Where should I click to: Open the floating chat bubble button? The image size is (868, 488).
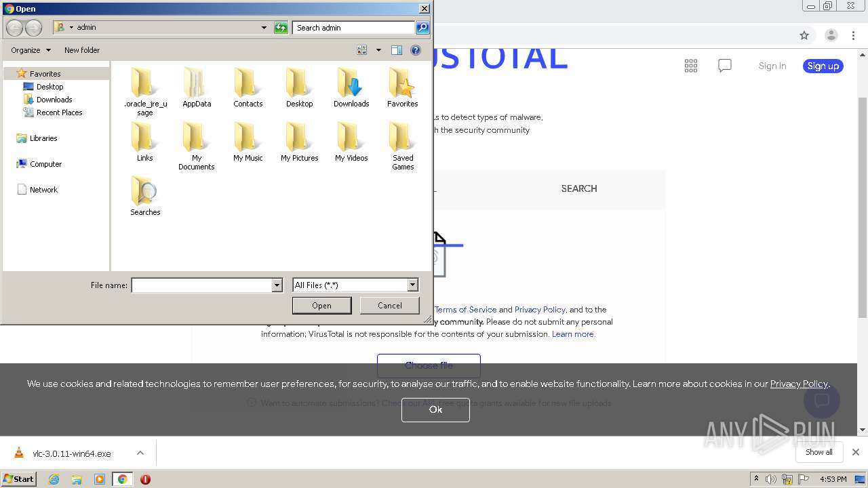(822, 400)
